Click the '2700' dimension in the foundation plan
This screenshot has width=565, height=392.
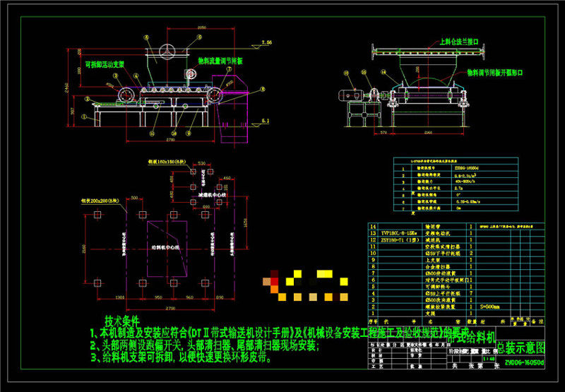click(170, 309)
